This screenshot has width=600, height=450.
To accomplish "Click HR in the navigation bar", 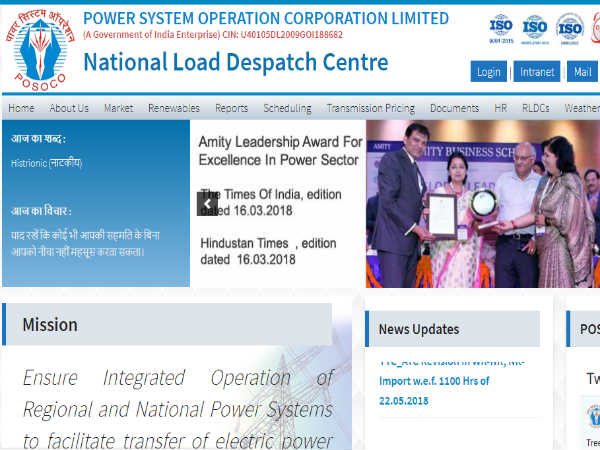I will click(500, 108).
